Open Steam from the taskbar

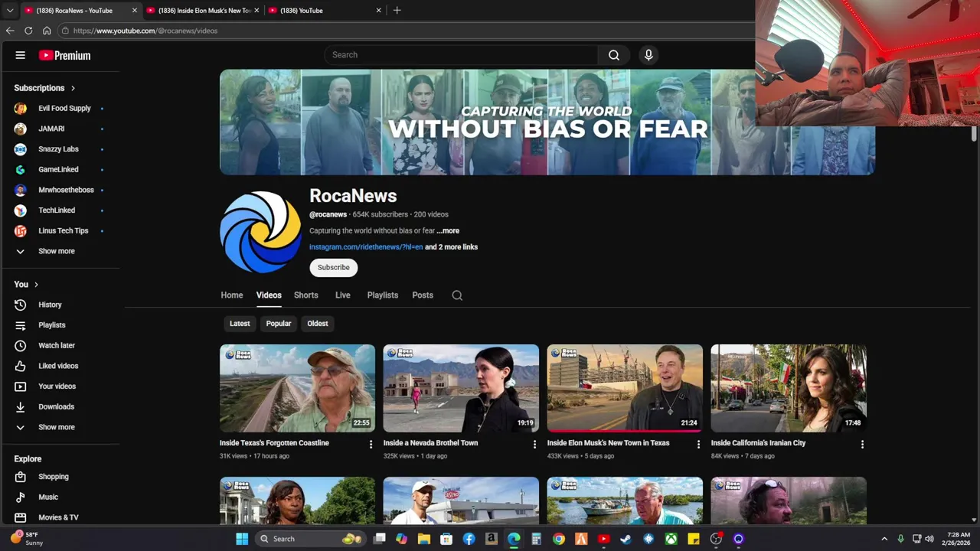(626, 539)
